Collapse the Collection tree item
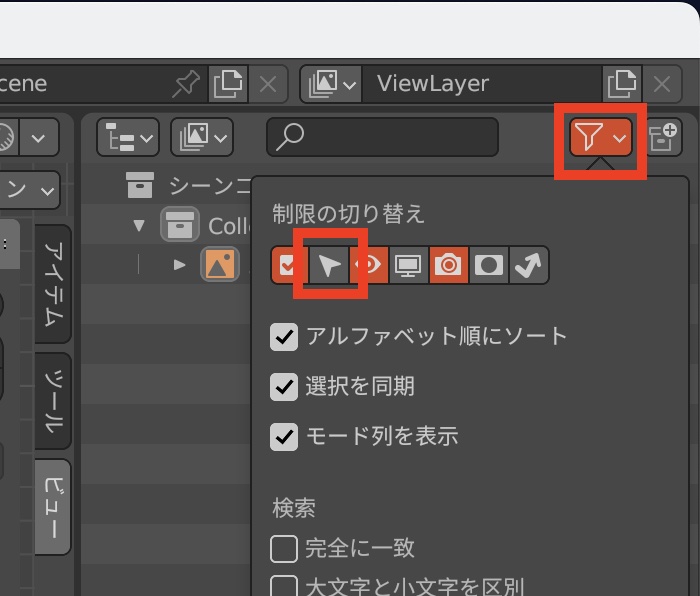 click(x=139, y=225)
